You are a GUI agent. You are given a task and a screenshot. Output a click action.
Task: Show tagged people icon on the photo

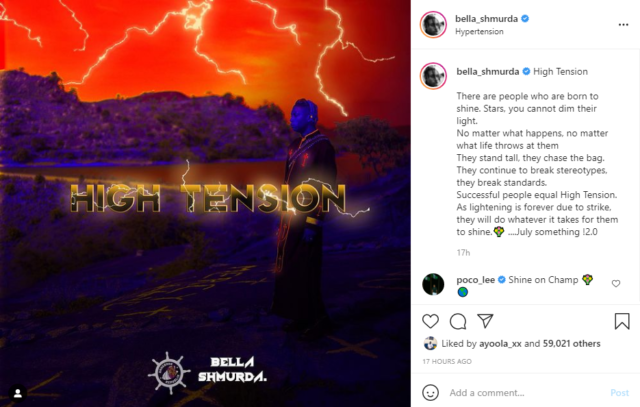tap(18, 393)
